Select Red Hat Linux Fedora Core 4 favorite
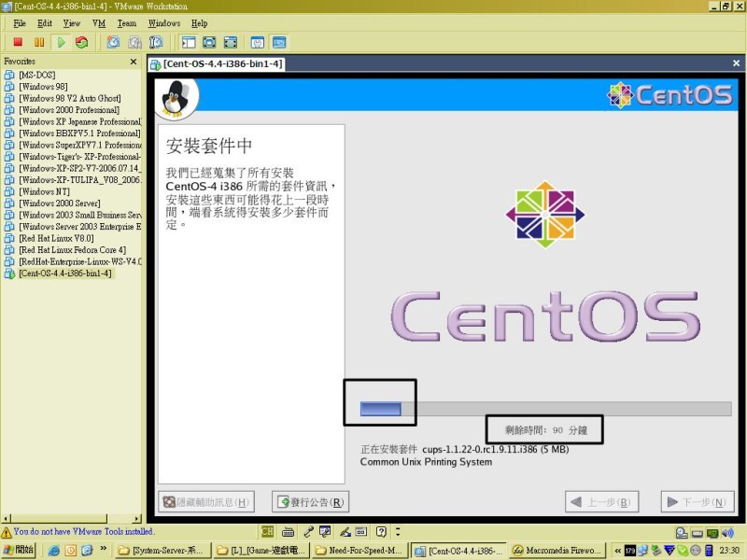 click(x=72, y=250)
